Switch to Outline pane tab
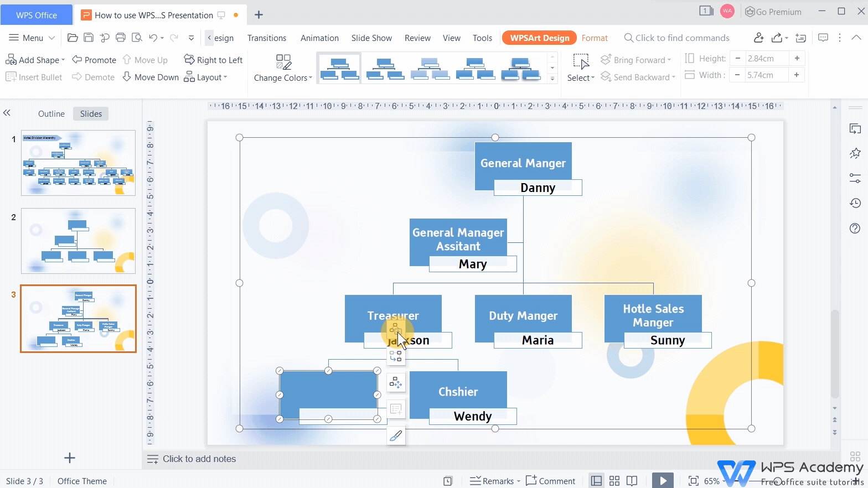The width and height of the screenshot is (868, 488). pos(51,113)
